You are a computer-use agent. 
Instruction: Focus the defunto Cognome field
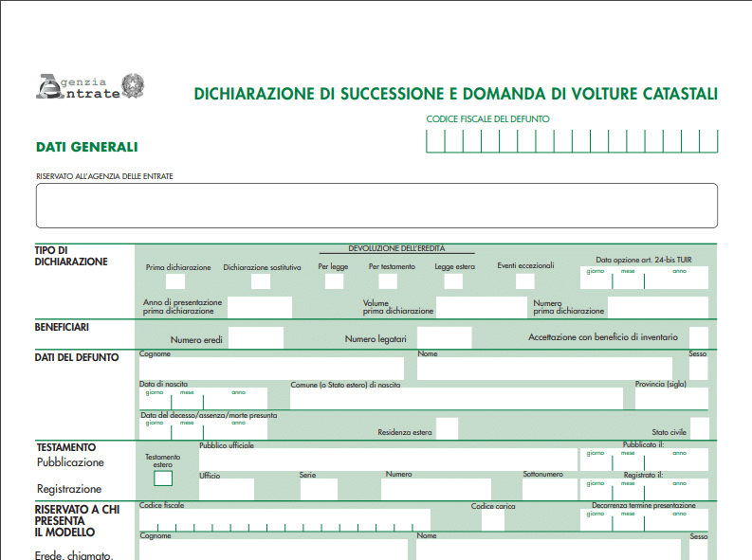coord(271,369)
